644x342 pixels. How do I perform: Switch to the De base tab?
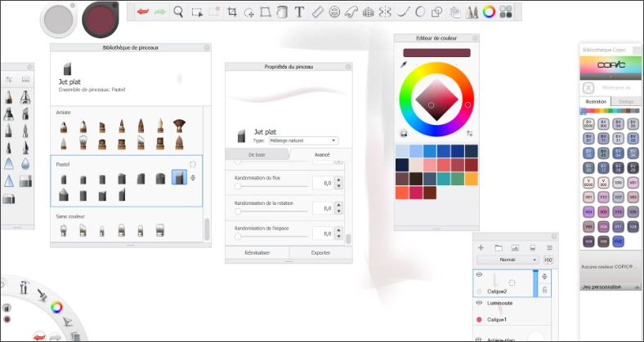257,154
